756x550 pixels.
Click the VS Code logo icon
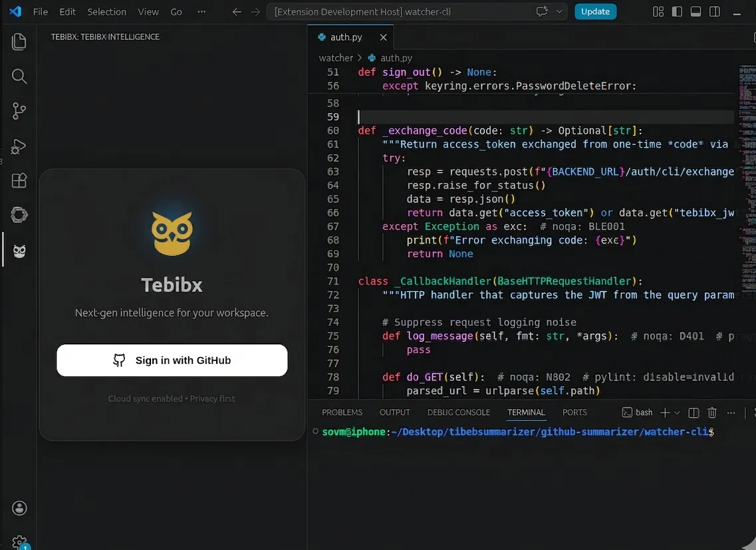pos(15,11)
